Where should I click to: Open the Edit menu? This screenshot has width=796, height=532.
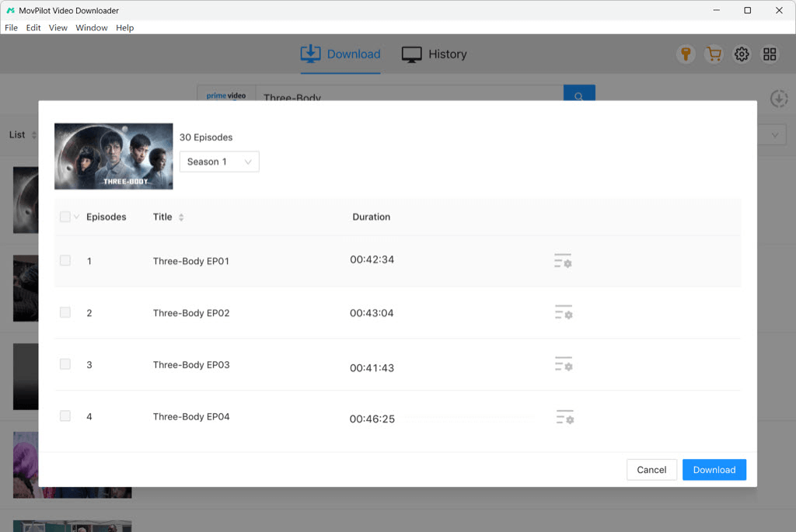click(33, 28)
